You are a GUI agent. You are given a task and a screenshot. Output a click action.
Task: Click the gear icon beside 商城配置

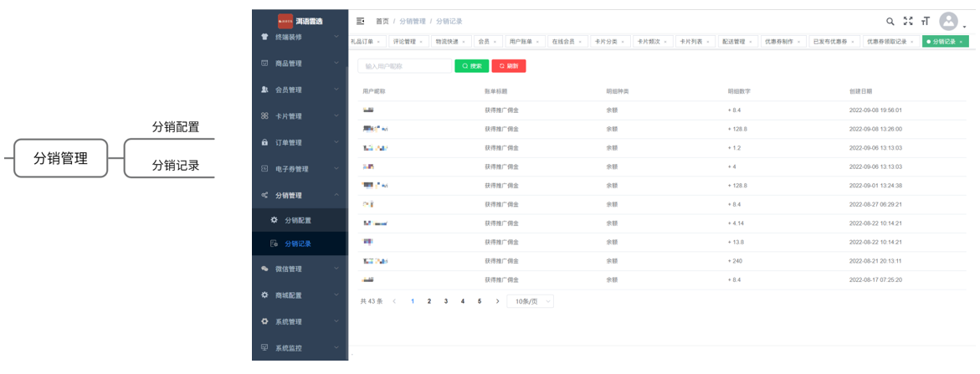264,295
